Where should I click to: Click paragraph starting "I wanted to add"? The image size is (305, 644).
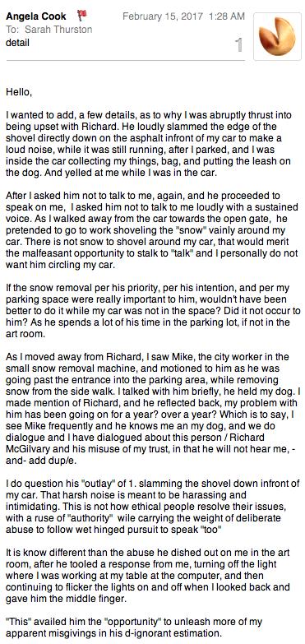pyautogui.click(x=151, y=144)
